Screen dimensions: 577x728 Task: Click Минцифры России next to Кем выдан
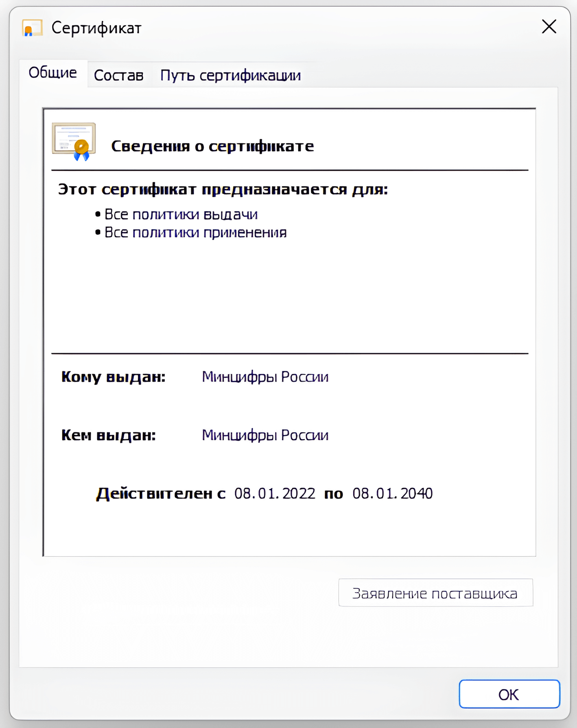click(265, 435)
